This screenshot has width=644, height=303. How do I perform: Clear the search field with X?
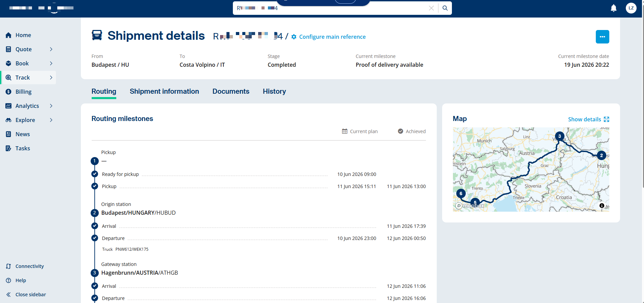tap(431, 8)
